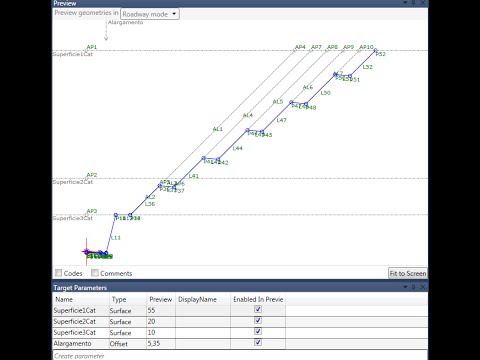Screen dimensions: 480x360
Task: Select the L36 link label
Action: tap(150, 204)
